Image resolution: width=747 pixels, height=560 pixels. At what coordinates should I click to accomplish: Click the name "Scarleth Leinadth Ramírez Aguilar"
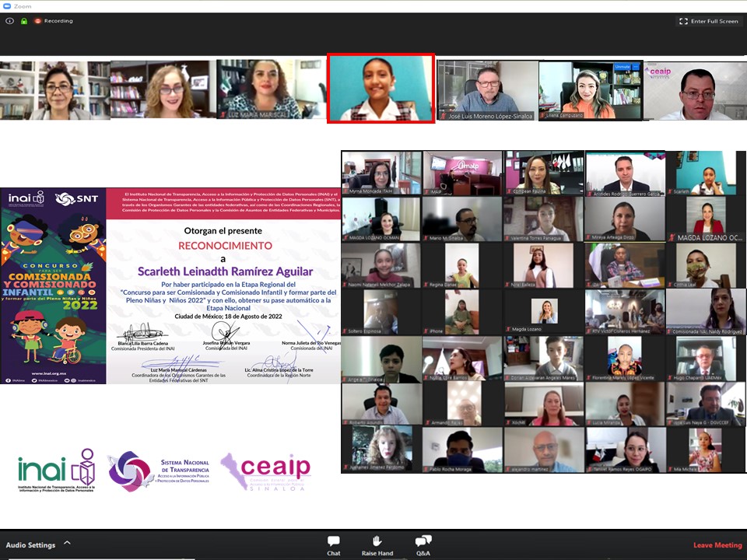(226, 272)
